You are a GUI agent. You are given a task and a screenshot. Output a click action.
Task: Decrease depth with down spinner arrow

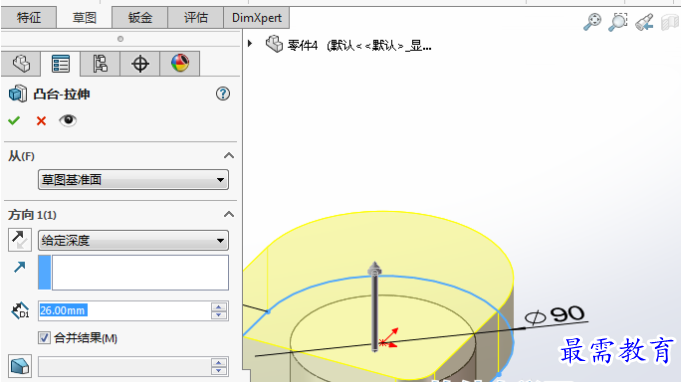[219, 315]
